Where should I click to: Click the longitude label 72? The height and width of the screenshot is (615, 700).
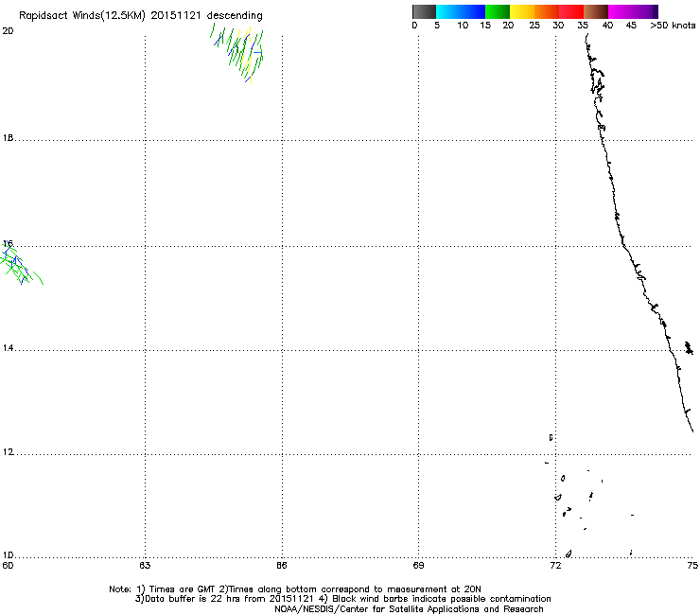[555, 566]
